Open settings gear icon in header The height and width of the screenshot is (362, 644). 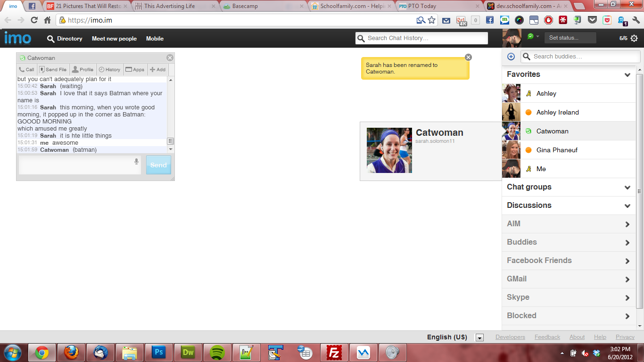(x=634, y=39)
